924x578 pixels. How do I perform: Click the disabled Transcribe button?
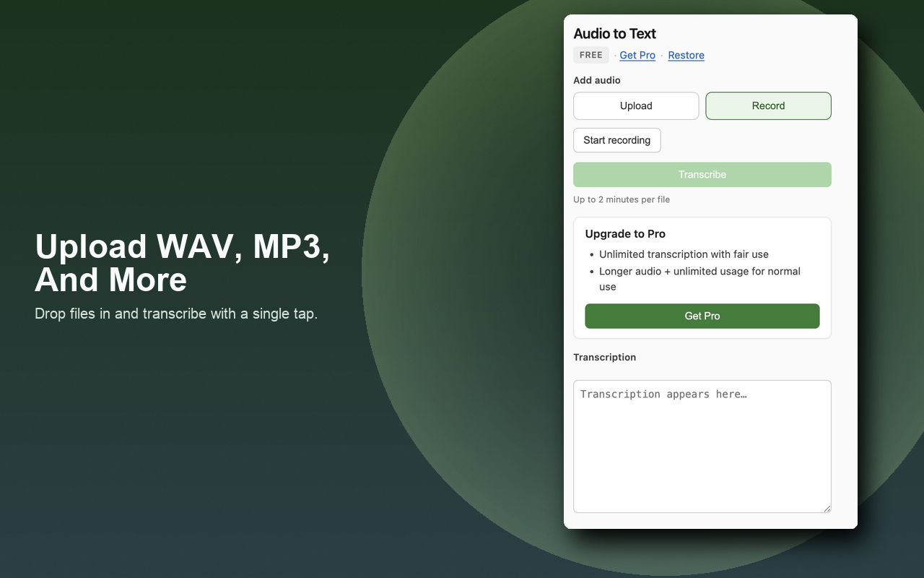coord(702,175)
